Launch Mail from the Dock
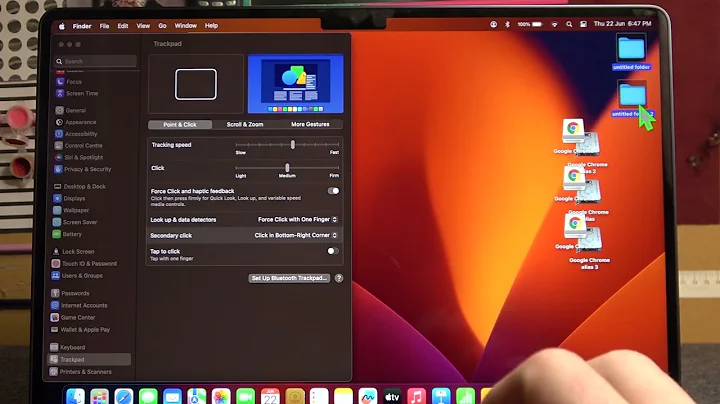 [172, 397]
